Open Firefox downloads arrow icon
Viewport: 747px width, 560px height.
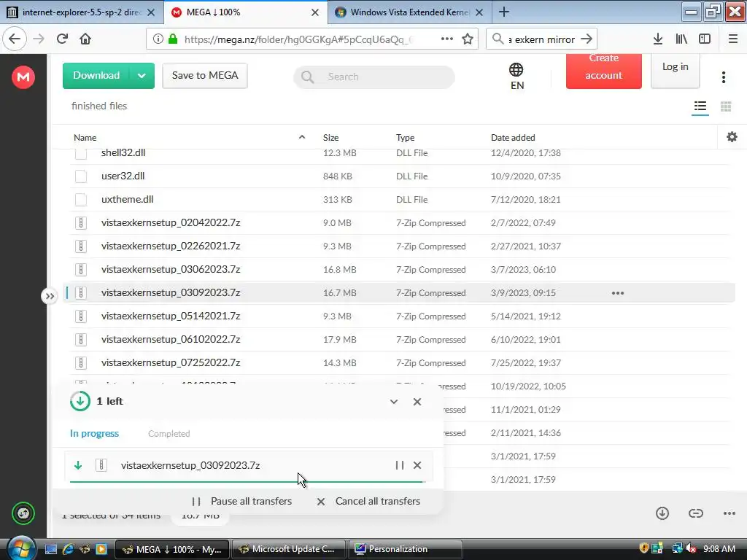click(657, 39)
